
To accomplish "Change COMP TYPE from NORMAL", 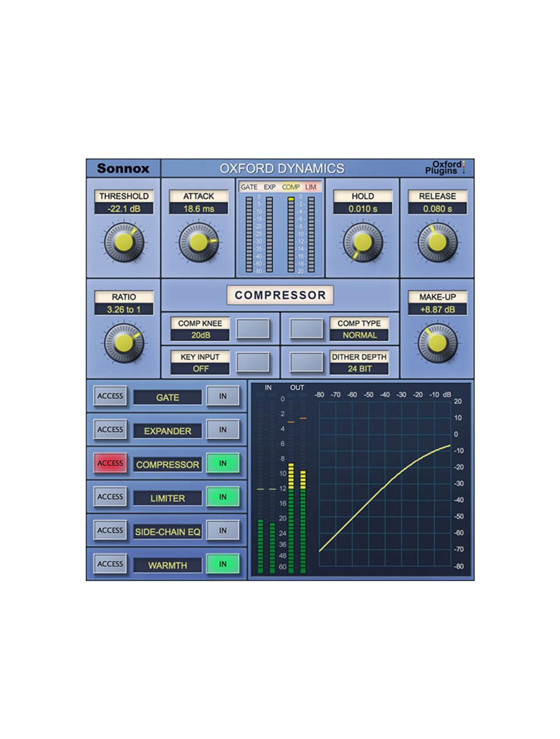I will 361,335.
